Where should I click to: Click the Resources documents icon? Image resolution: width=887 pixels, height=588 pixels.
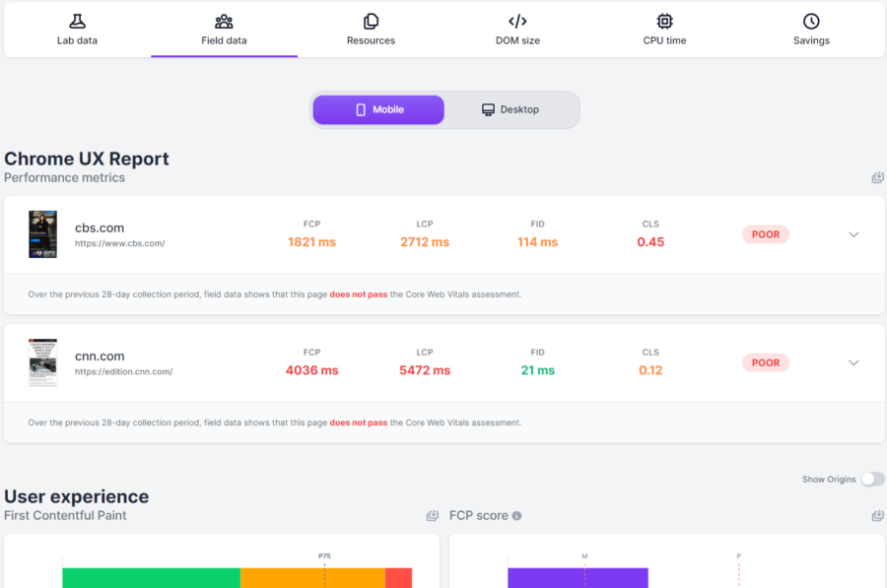(x=372, y=22)
